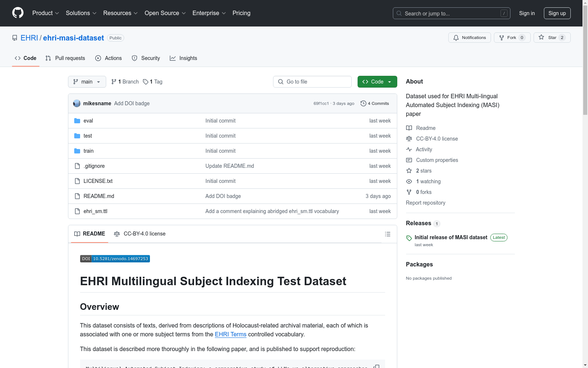Image resolution: width=588 pixels, height=368 pixels.
Task: Fork this repository
Action: (x=512, y=38)
